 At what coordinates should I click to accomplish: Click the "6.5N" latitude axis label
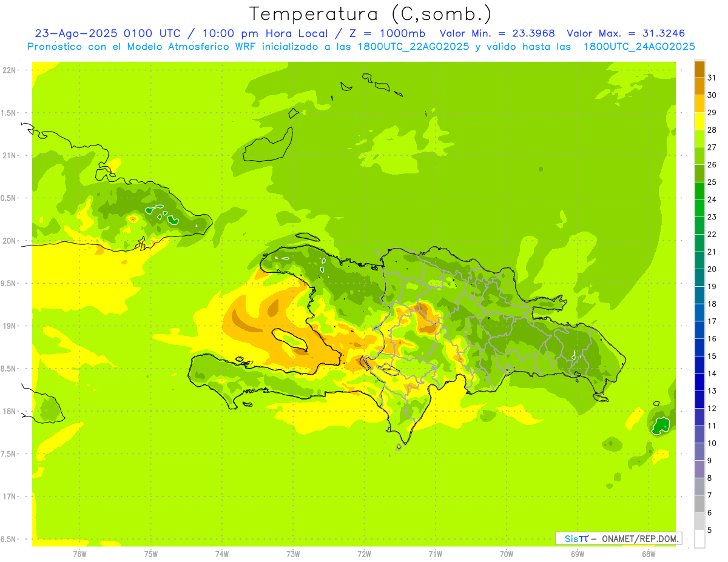pos(9,540)
